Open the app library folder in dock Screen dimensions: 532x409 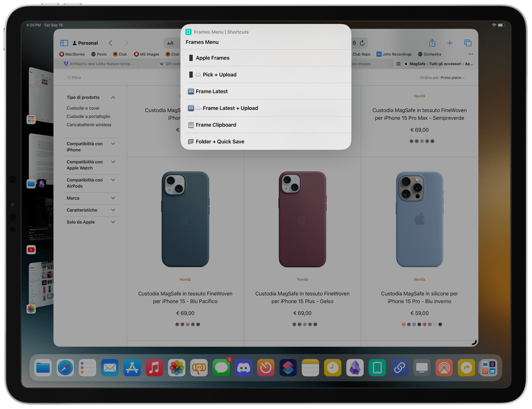point(489,367)
